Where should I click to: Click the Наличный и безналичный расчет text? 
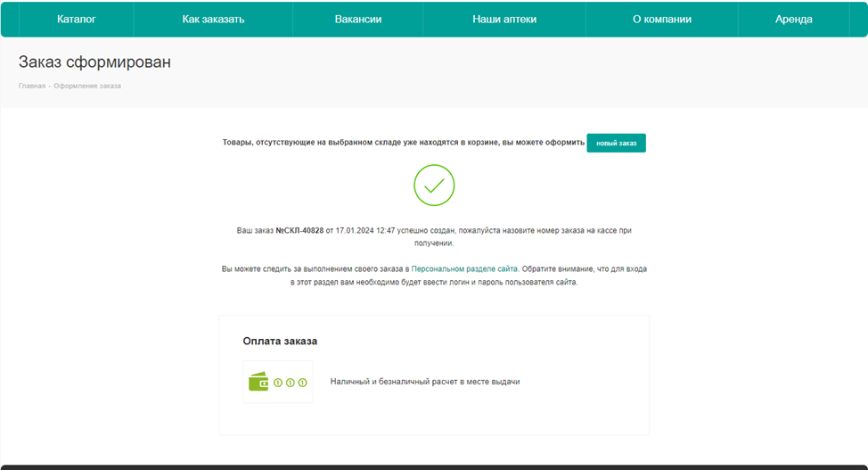(424, 382)
